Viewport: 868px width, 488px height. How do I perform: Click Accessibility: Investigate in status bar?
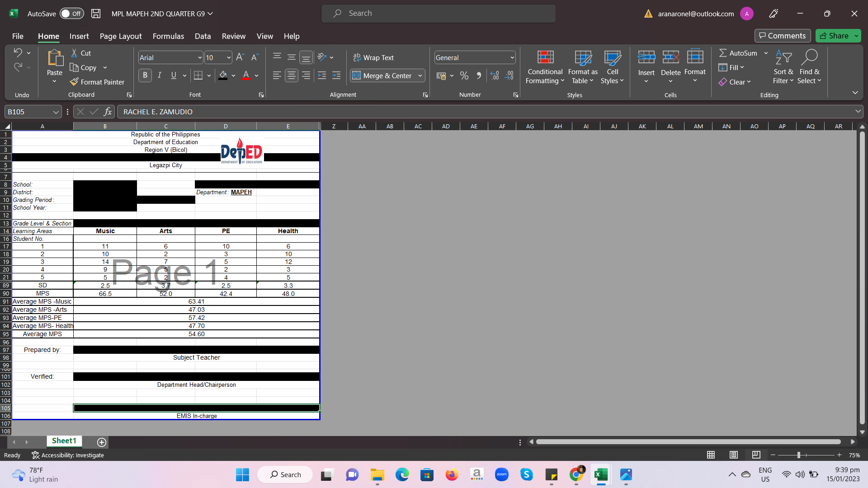(x=68, y=455)
